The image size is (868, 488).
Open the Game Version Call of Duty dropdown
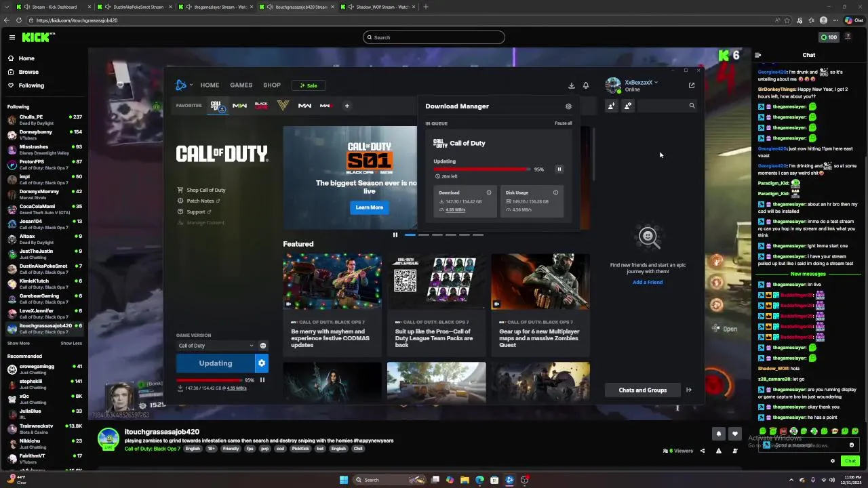216,346
